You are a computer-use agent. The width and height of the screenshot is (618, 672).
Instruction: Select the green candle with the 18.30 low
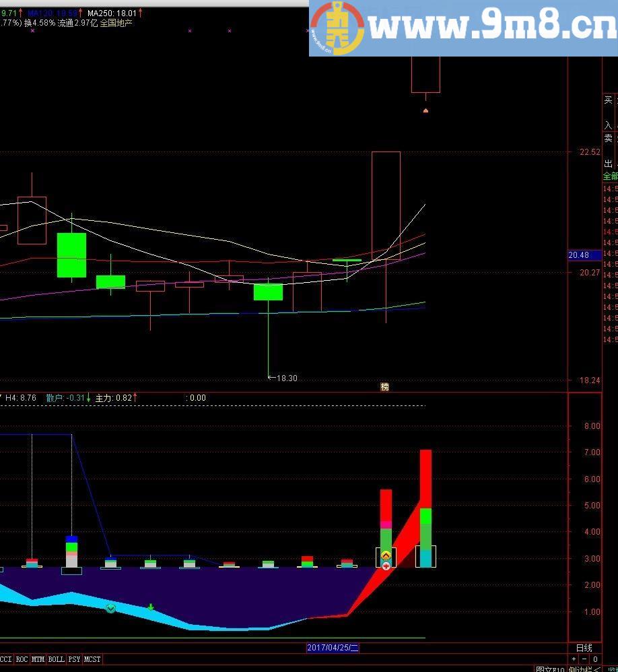coord(269,292)
